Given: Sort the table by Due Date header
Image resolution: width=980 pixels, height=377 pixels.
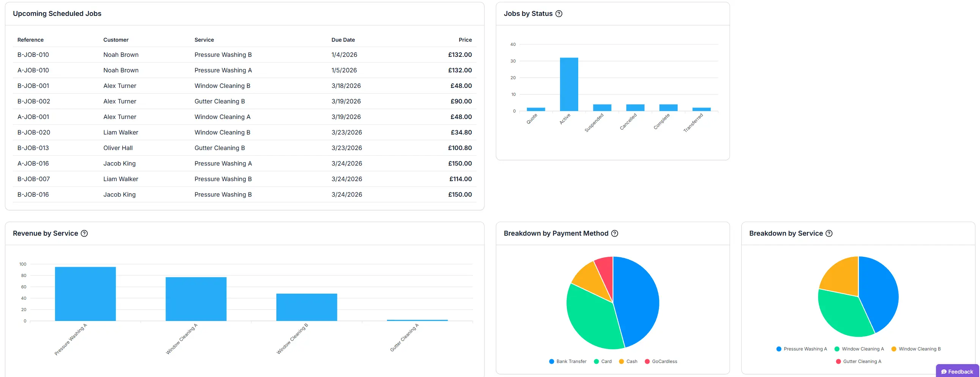Looking at the screenshot, I should 343,39.
